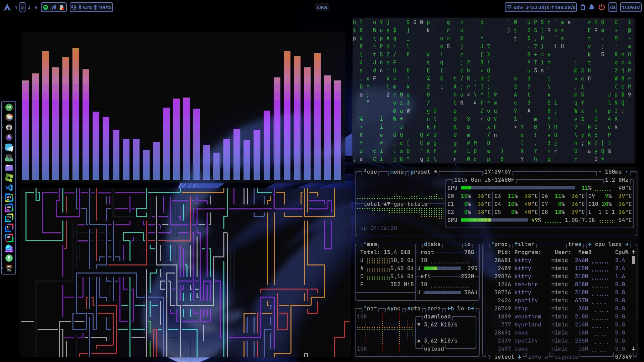Launch CLion from the dock
This screenshot has width=644, height=362.
pyautogui.click(x=9, y=238)
